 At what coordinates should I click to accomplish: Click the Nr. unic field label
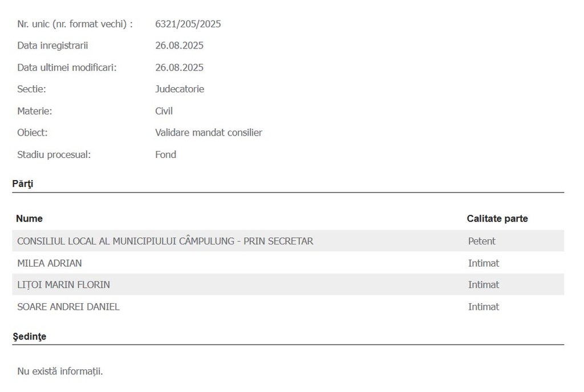point(75,24)
